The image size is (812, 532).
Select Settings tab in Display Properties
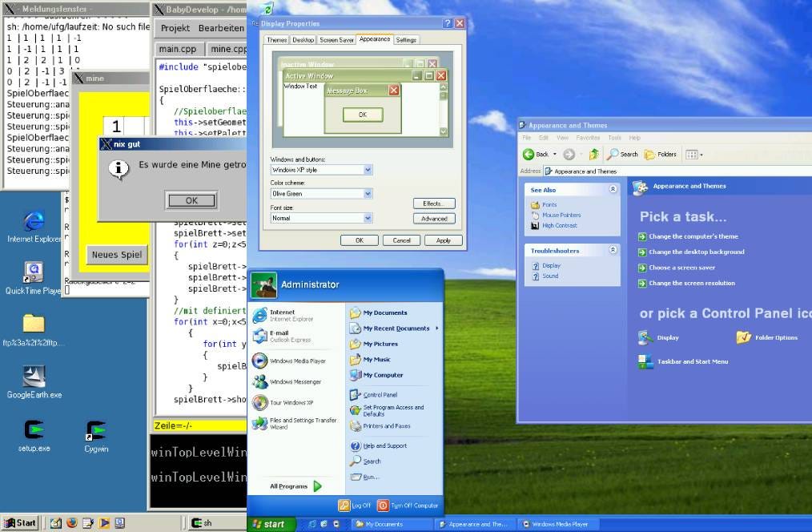(406, 40)
